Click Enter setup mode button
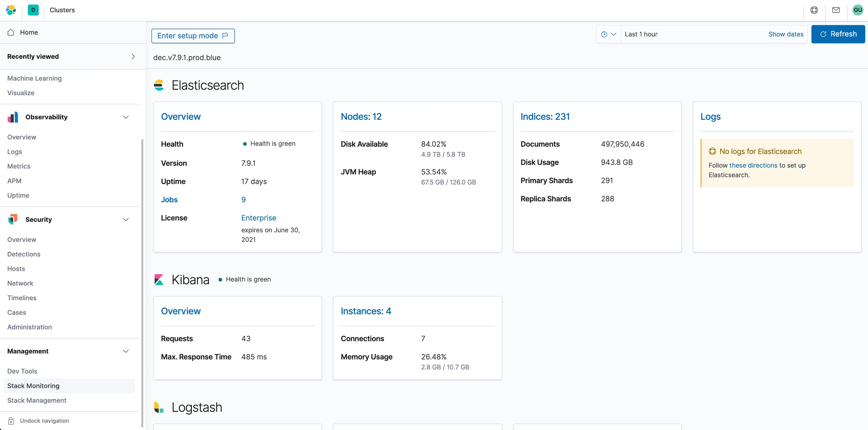This screenshot has width=868, height=430. click(x=193, y=36)
